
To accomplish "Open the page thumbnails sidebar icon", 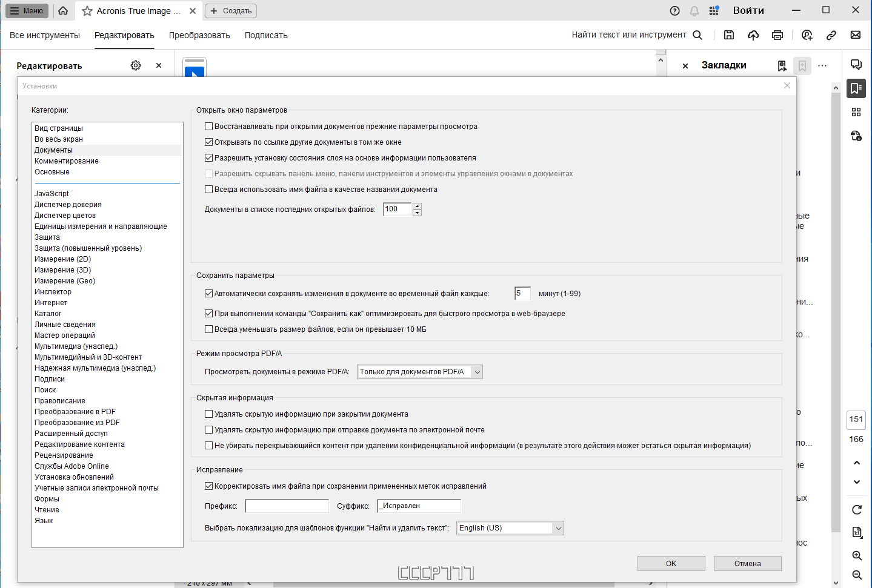I will 856,112.
